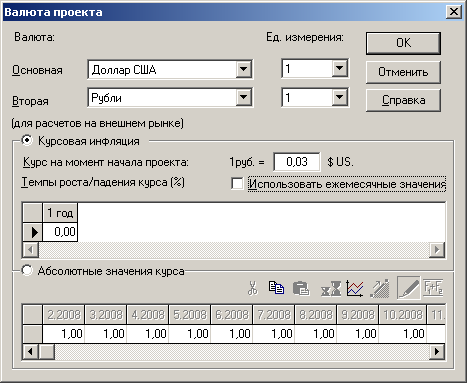This screenshot has width=467, height=383.
Task: Click the 1,00 cell under 5.2008
Action: coord(190,334)
